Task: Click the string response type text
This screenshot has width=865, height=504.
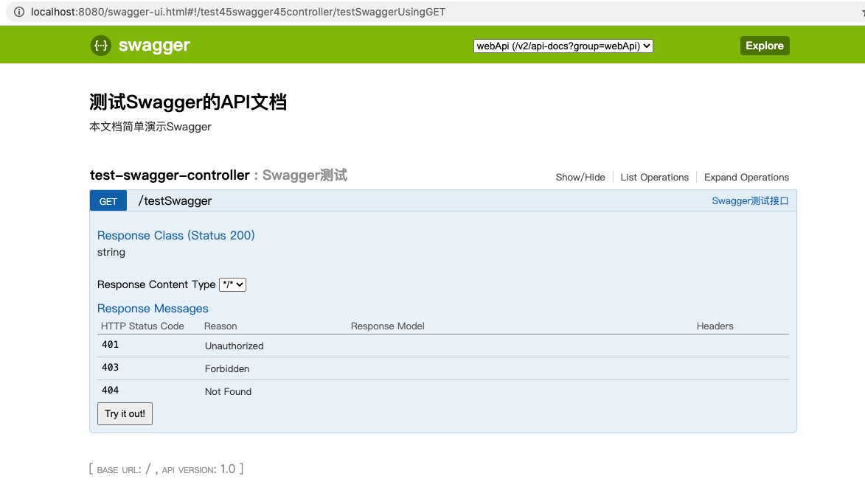Action: pyautogui.click(x=111, y=253)
